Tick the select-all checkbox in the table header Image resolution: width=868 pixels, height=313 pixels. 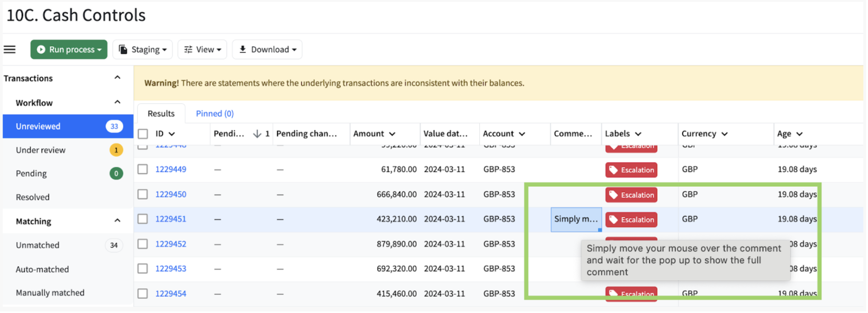(143, 134)
